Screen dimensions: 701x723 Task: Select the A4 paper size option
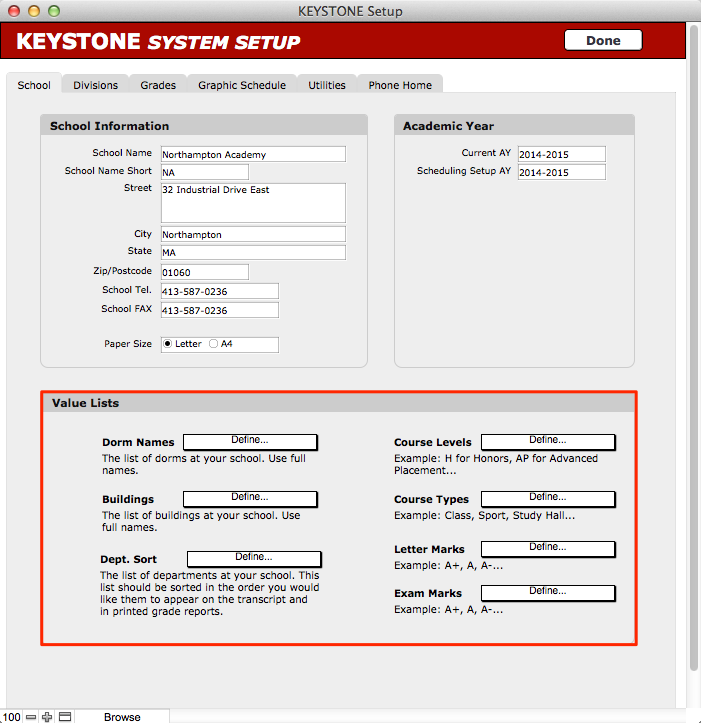click(214, 344)
